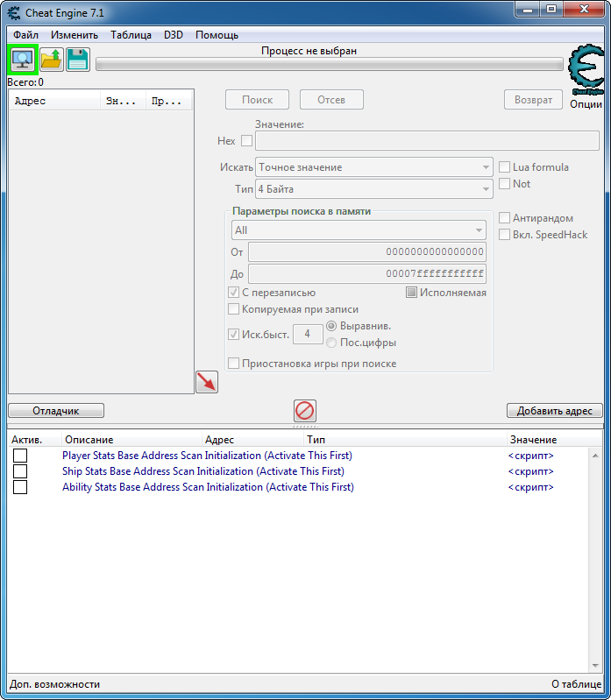The height and width of the screenshot is (700, 611).
Task: Click the Пр... column header in found list
Action: [169, 101]
